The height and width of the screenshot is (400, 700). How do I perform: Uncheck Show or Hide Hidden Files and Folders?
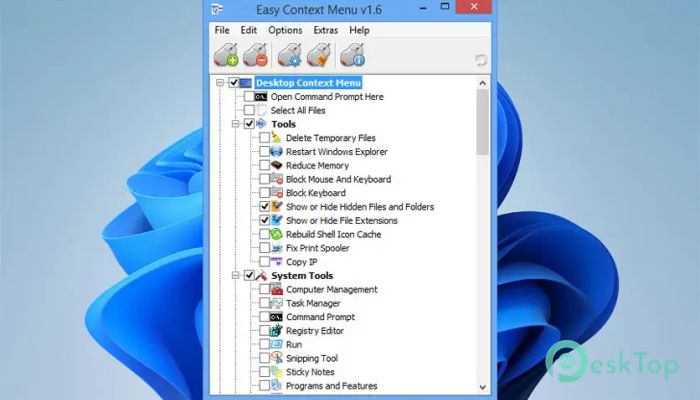click(x=264, y=206)
